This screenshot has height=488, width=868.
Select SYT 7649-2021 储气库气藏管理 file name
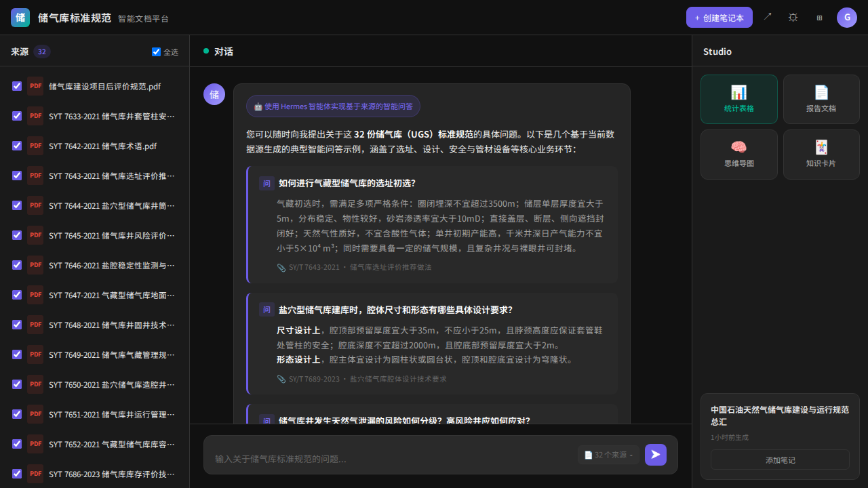pos(111,354)
